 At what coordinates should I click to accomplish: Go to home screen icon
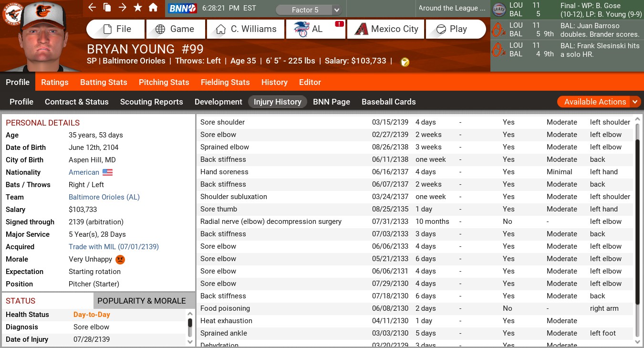click(x=153, y=8)
